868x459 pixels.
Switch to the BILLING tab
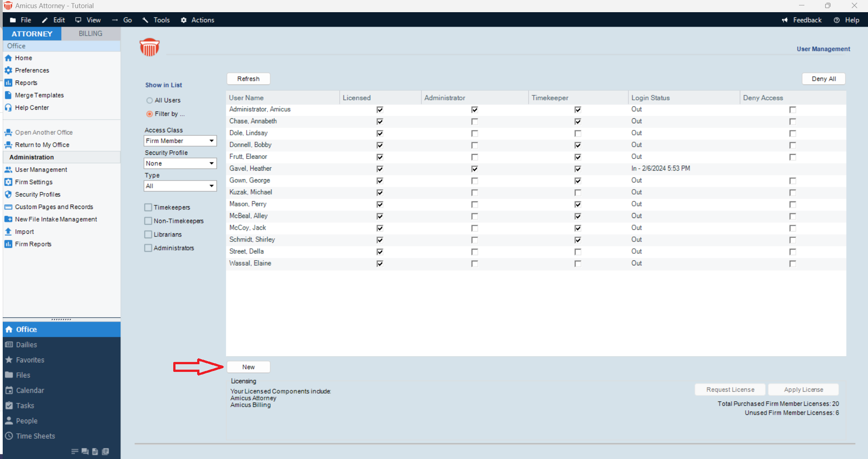coord(91,34)
